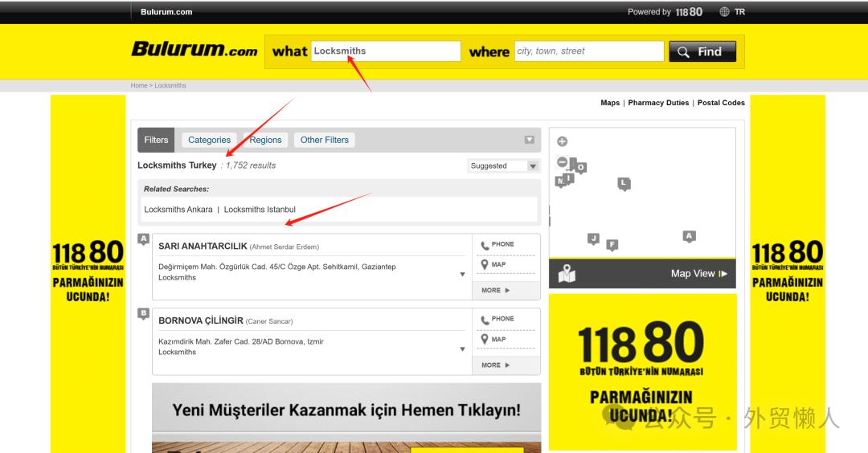Expand SARI ANAHTARCILIK details arrow
Viewport: 868px width, 453px height.
point(462,275)
